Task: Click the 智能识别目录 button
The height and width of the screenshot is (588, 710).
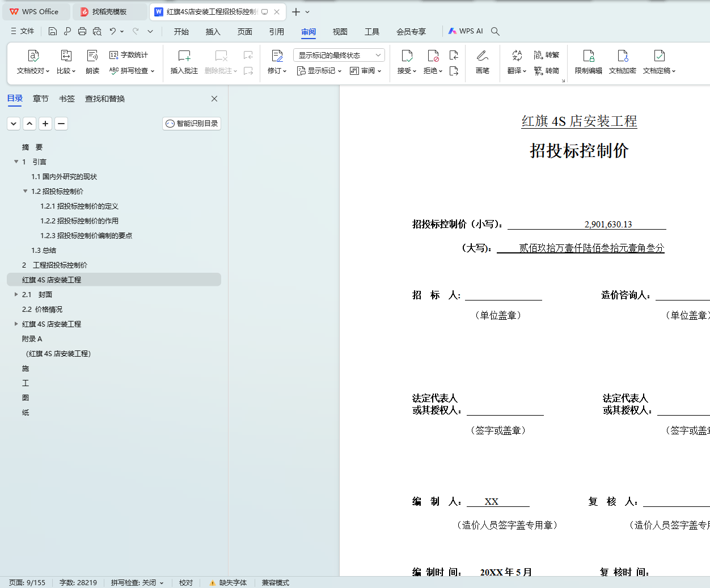Action: click(x=192, y=124)
